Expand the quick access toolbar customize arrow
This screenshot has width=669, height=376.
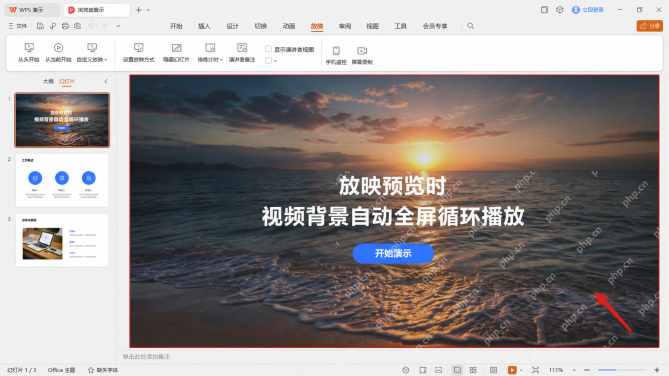(x=118, y=26)
